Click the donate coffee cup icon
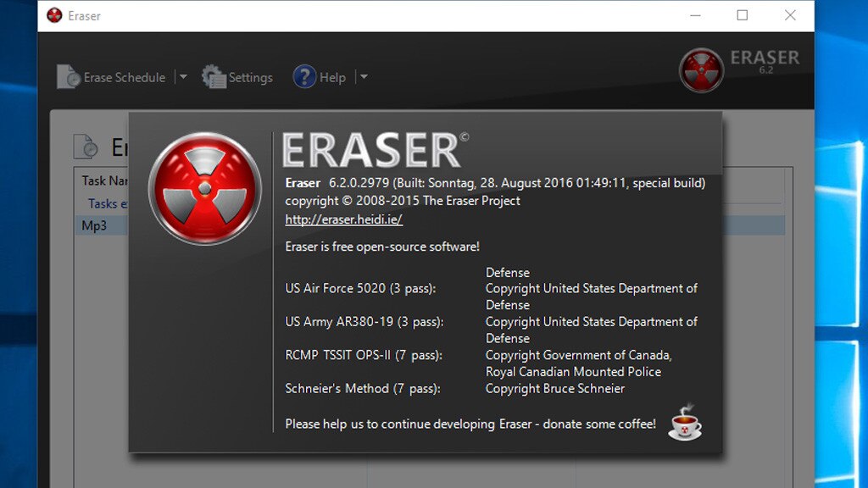The height and width of the screenshot is (488, 868). pos(685,421)
